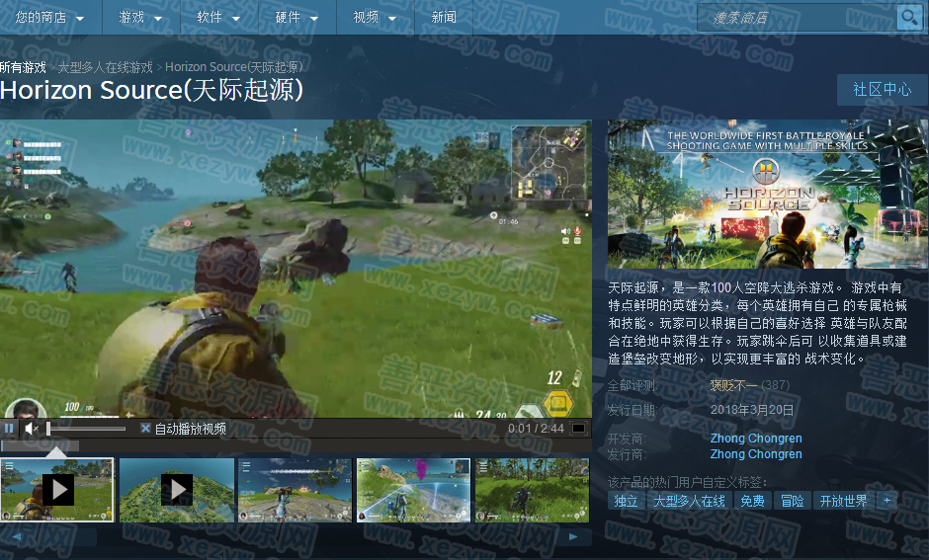This screenshot has width=929, height=560.
Task: Pause the game trailer video
Action: (x=9, y=429)
